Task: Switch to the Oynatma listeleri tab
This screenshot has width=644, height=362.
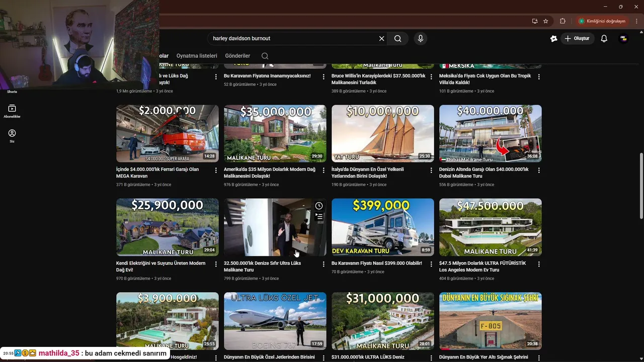Action: 197,56
